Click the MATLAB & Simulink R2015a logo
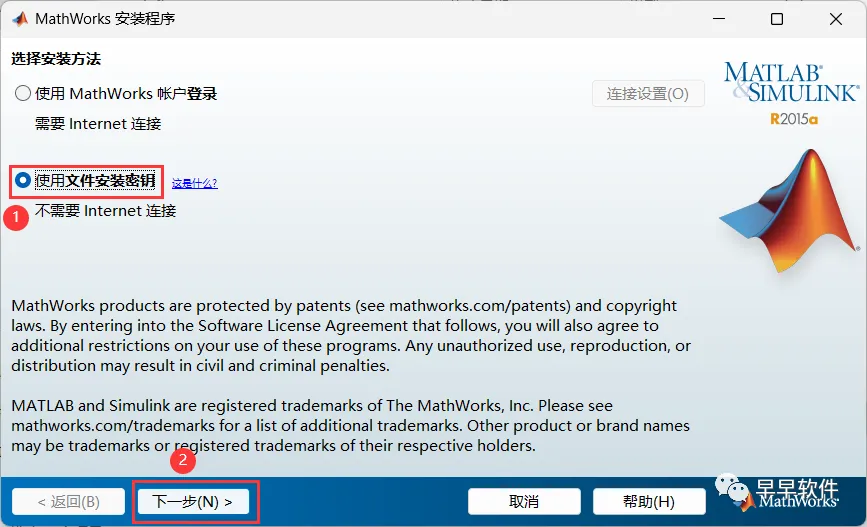The width and height of the screenshot is (867, 527). 792,93
